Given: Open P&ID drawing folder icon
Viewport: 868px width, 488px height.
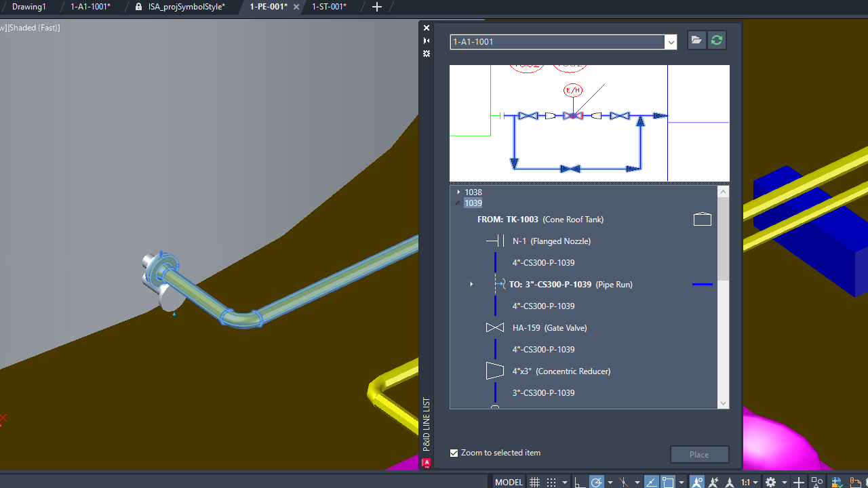Looking at the screenshot, I should [x=696, y=41].
